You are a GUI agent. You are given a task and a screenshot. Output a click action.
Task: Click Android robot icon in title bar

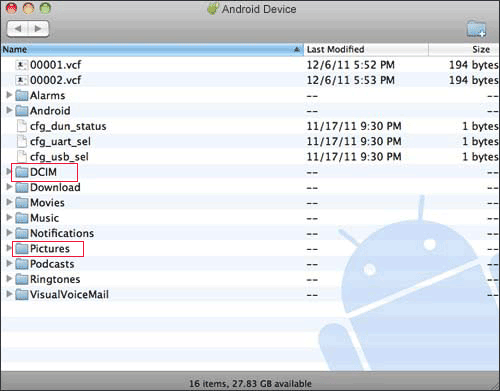(213, 9)
